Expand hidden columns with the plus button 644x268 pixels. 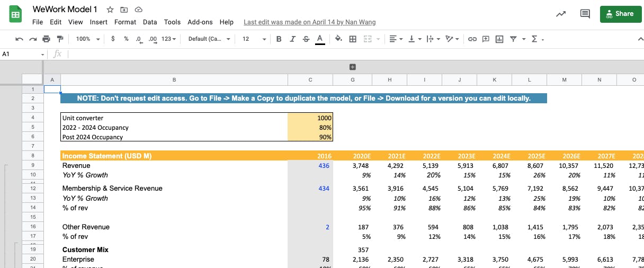click(353, 67)
